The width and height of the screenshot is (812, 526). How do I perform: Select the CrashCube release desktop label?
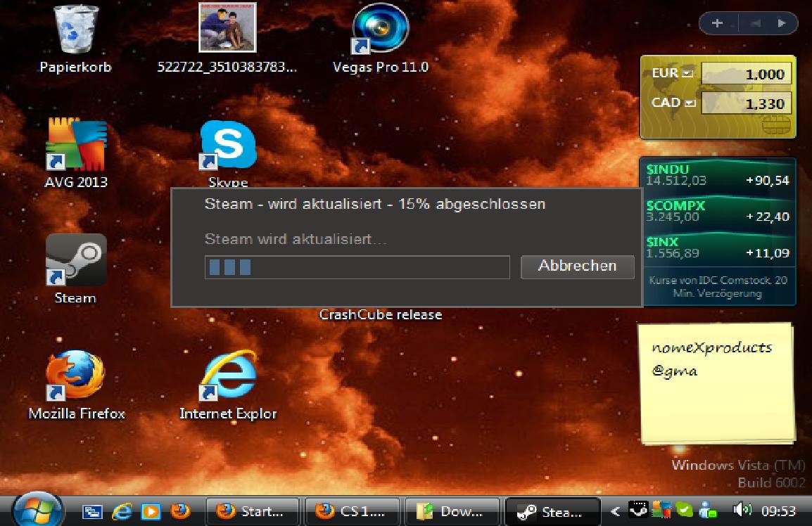click(x=381, y=315)
